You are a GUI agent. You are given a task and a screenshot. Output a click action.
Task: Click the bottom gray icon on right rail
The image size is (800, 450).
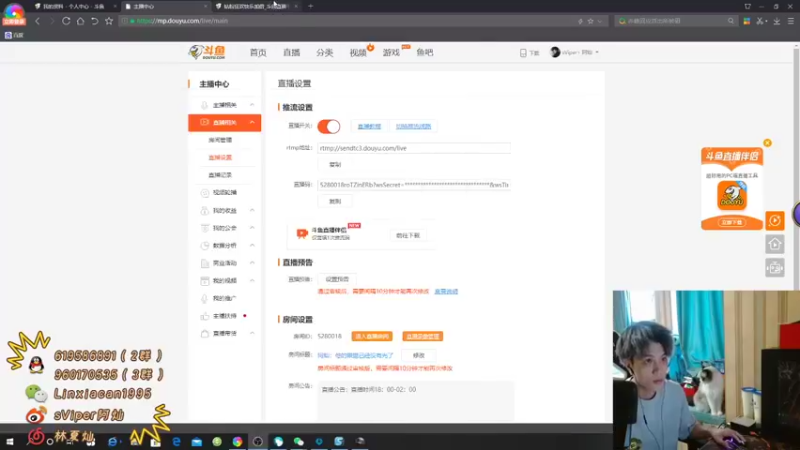click(774, 268)
